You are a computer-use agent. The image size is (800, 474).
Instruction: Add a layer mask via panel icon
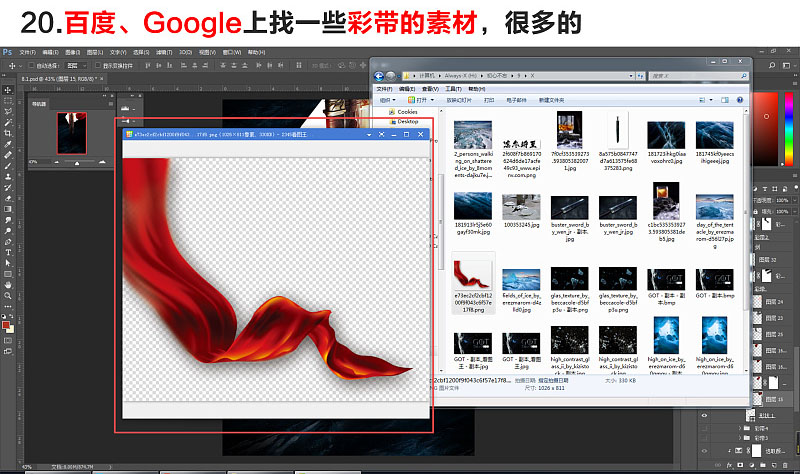[740, 465]
